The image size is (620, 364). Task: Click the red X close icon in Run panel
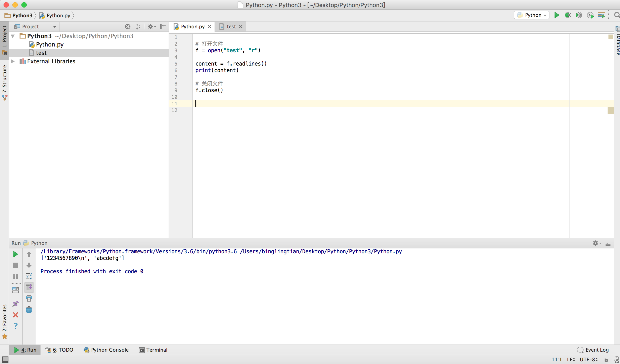pyautogui.click(x=15, y=315)
